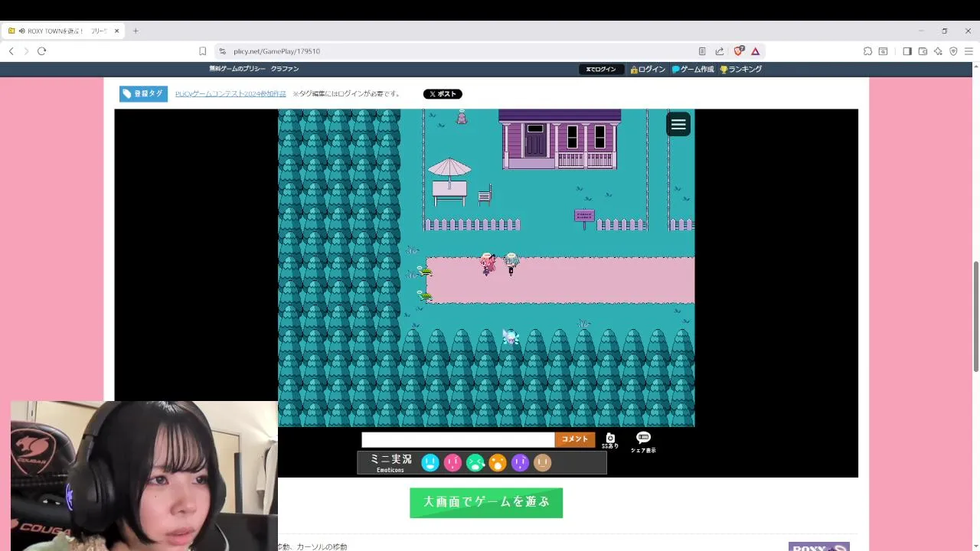This screenshot has height=551, width=980.
Task: Click the ミニ実況 Emoticons label
Action: pos(390,462)
